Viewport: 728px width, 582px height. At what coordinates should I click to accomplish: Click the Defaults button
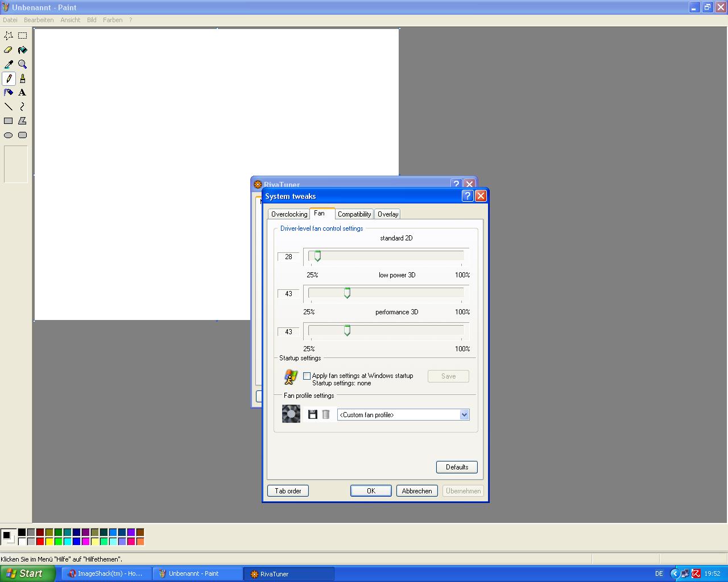457,467
